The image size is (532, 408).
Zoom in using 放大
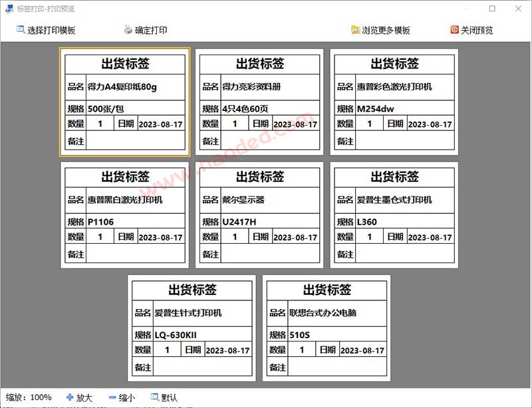[x=79, y=397]
